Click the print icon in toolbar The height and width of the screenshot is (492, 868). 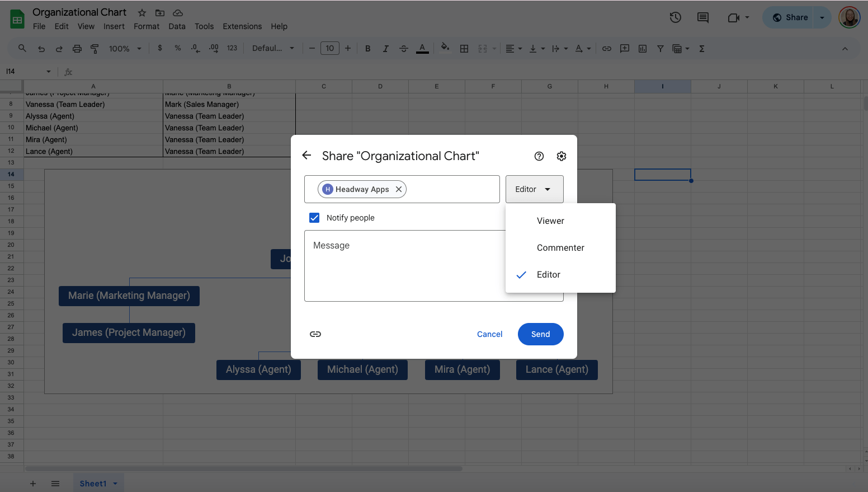point(77,49)
